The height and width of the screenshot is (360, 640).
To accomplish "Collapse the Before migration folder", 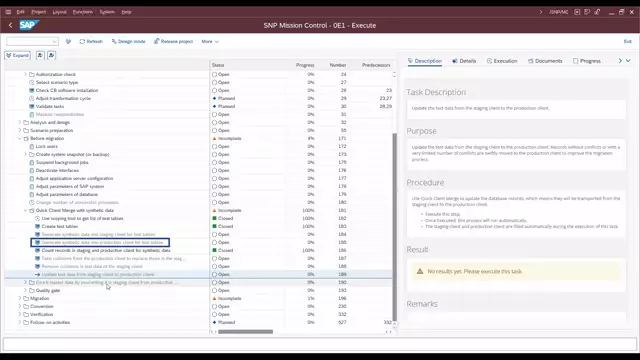I will click(x=20, y=138).
